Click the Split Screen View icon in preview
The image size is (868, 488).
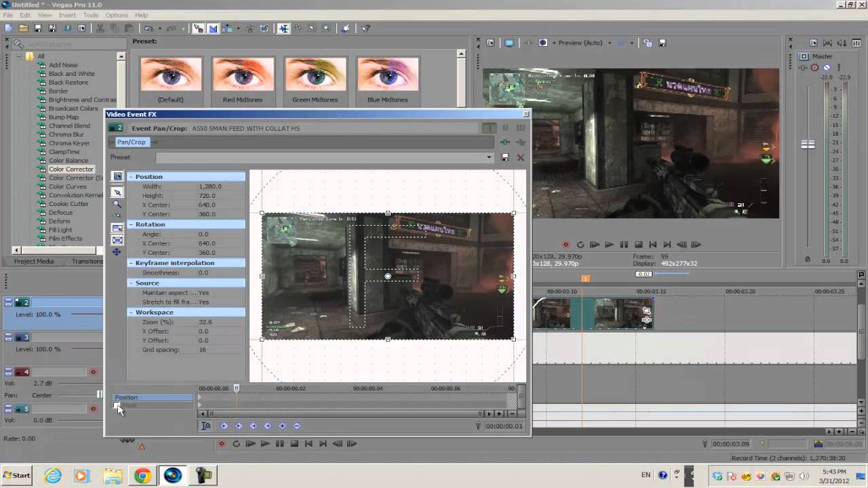[543, 43]
